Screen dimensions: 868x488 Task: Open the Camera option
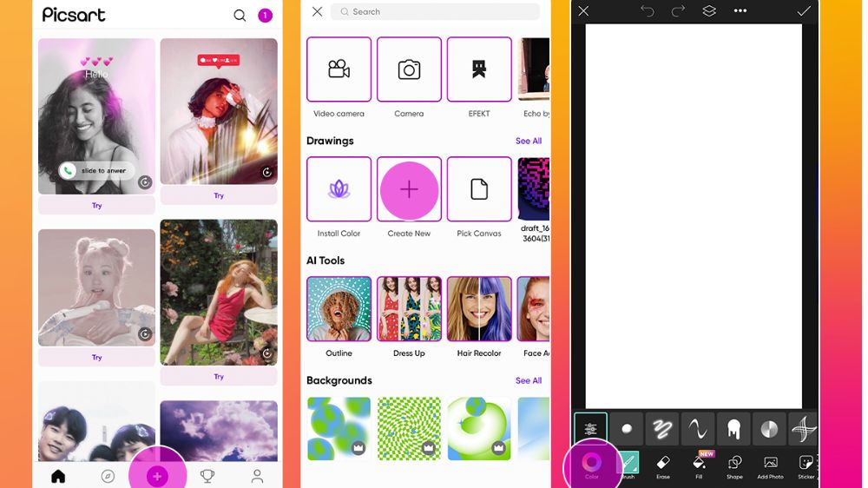[x=409, y=69]
